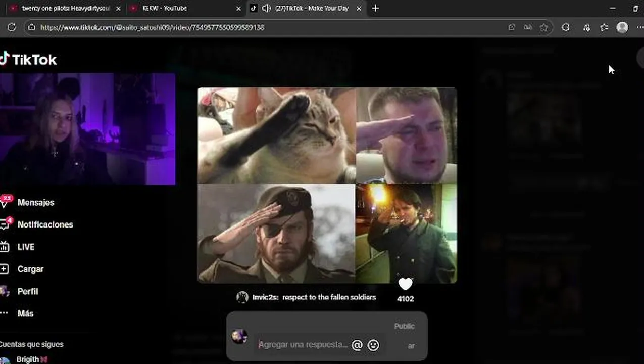Click the three-dots icon beside Más

(4, 313)
